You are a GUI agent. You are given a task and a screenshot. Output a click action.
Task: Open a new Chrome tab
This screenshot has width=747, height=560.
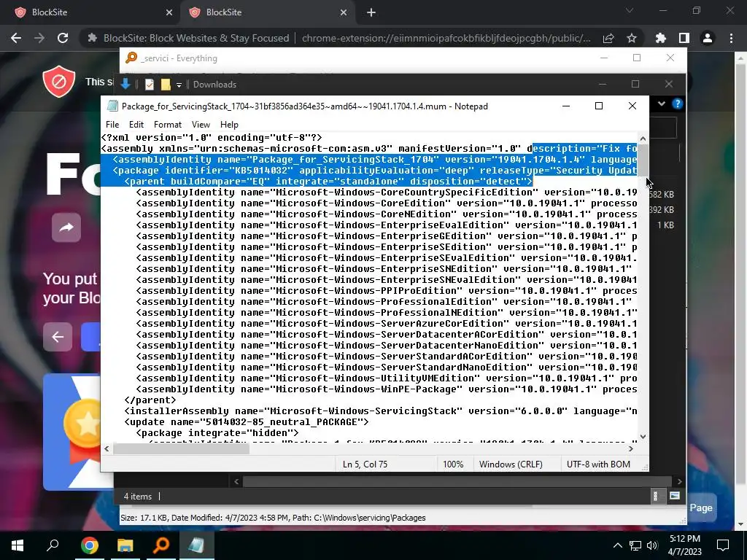[371, 13]
